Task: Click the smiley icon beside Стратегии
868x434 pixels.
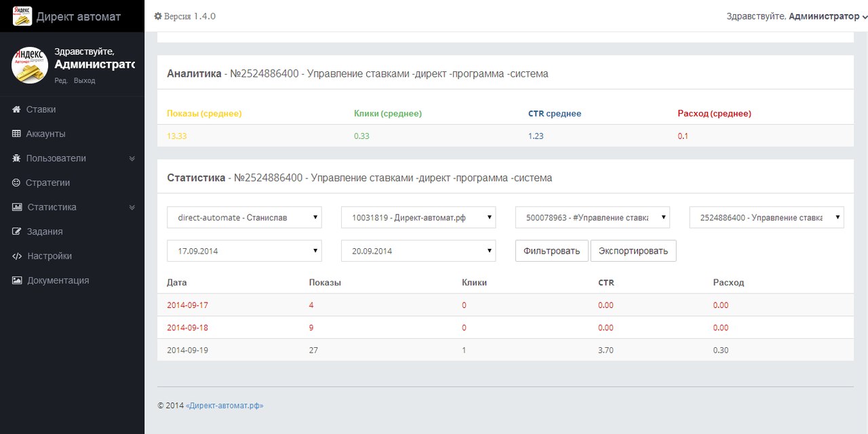Action: (x=16, y=182)
